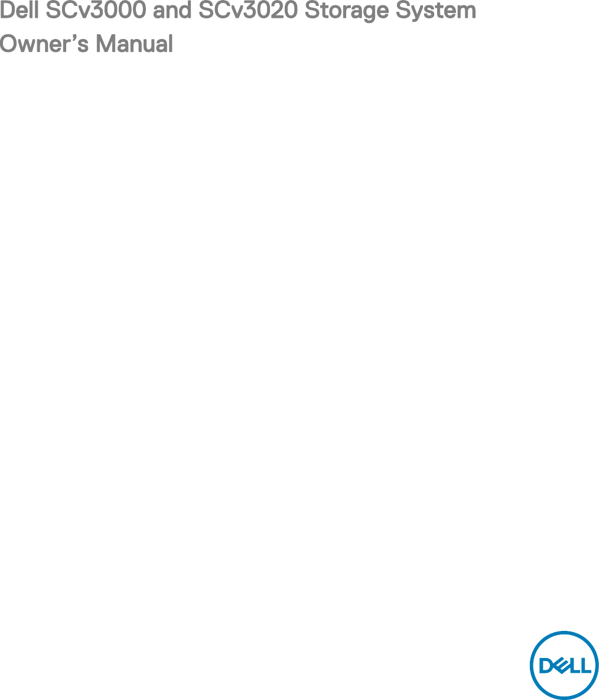Click the Dell logo in the corner
Image resolution: width=599 pixels, height=700 pixels.
coord(564,665)
